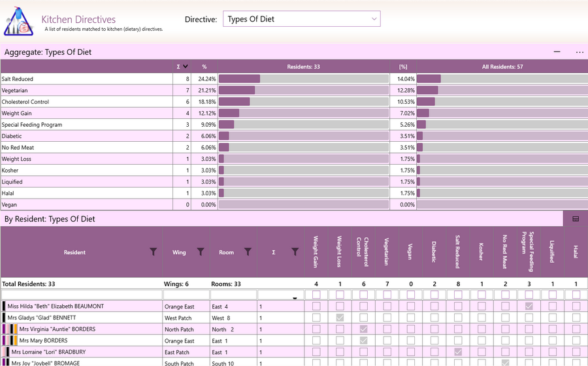588x366 pixels.
Task: Open the Resident column filter icon
Action: point(154,252)
